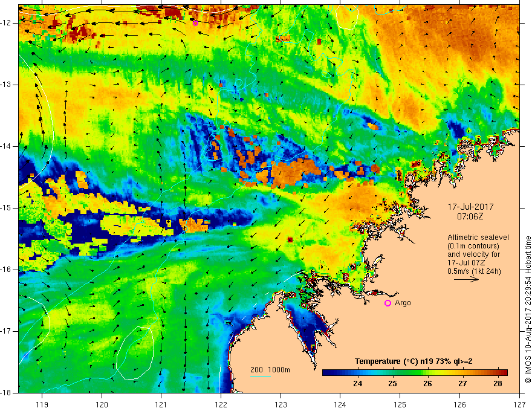Click the longitude axis label 122
This screenshot has height=411, width=532.
coord(221,404)
